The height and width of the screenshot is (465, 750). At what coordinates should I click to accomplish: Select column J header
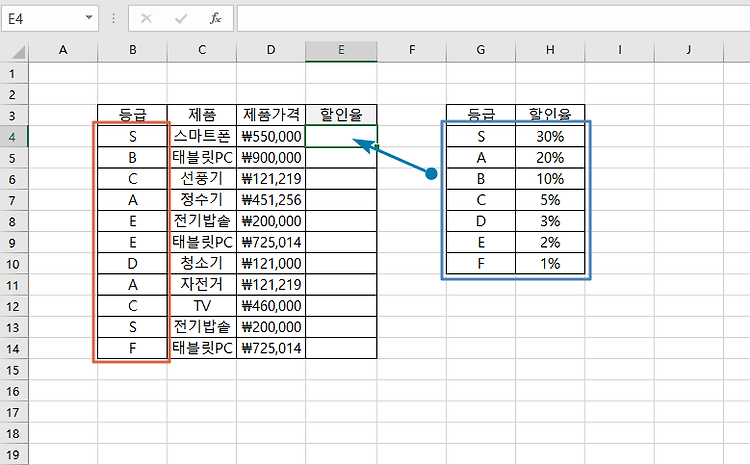(x=689, y=50)
